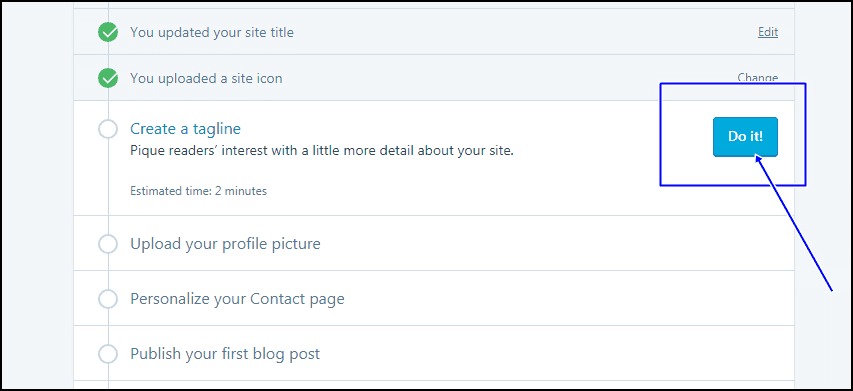
Task: Click the You updated your site title text
Action: (x=212, y=33)
